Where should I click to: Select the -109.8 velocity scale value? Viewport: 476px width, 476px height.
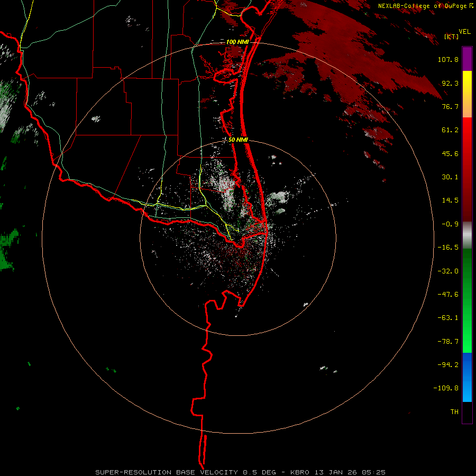[446, 388]
